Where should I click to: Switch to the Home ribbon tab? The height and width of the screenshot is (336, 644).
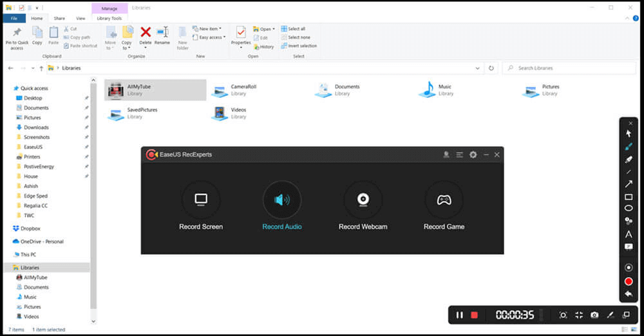coord(37,18)
